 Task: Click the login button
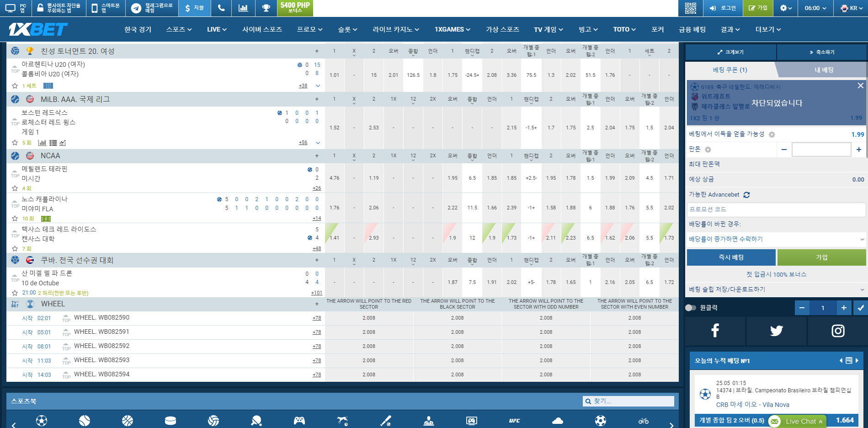tap(723, 8)
